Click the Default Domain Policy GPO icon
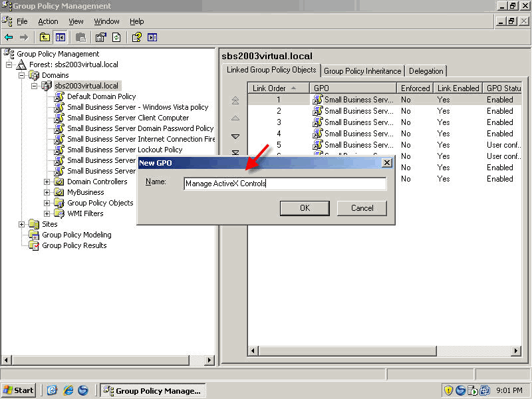532x399 pixels. click(x=59, y=96)
